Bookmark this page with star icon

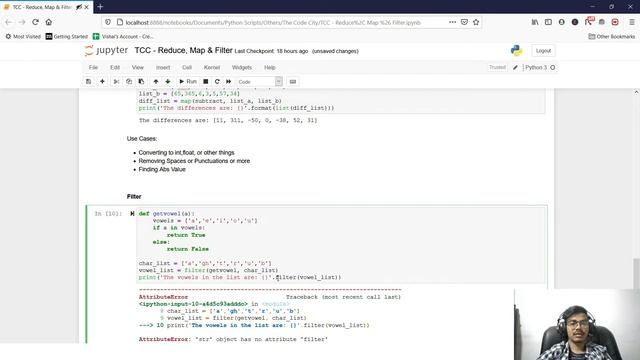476,22
